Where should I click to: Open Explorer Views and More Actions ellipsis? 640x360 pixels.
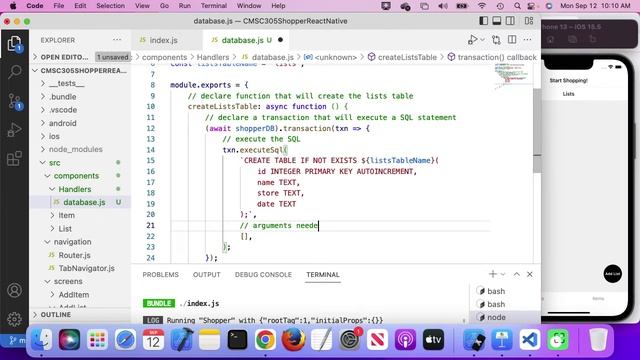coord(117,40)
